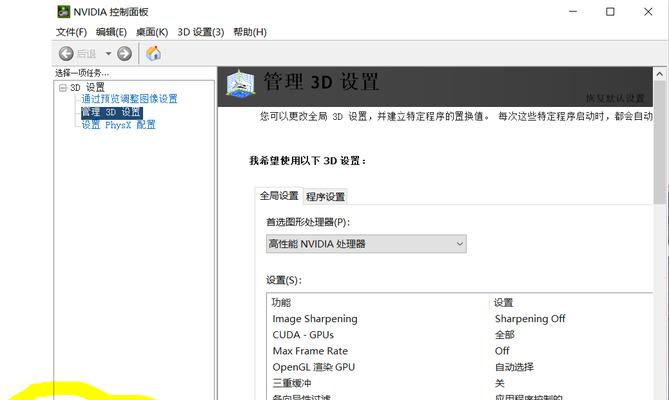The height and width of the screenshot is (400, 669).
Task: Open the back history dropdown arrow
Action: click(x=108, y=54)
